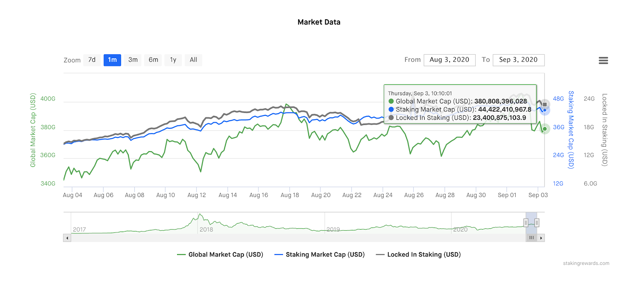Set zoom range to 1y
Viewport: 644px width, 283px height.
tap(173, 60)
